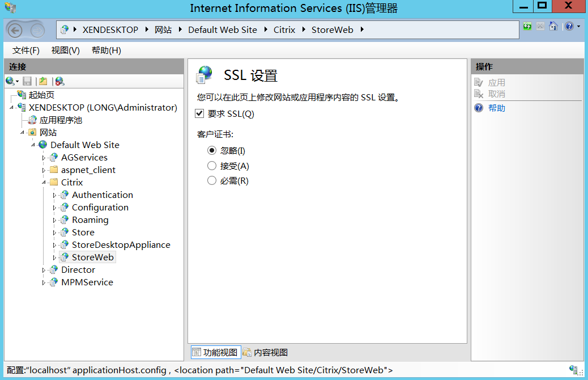Click the Back navigation arrow
Screen dimensions: 588x380
15,31
